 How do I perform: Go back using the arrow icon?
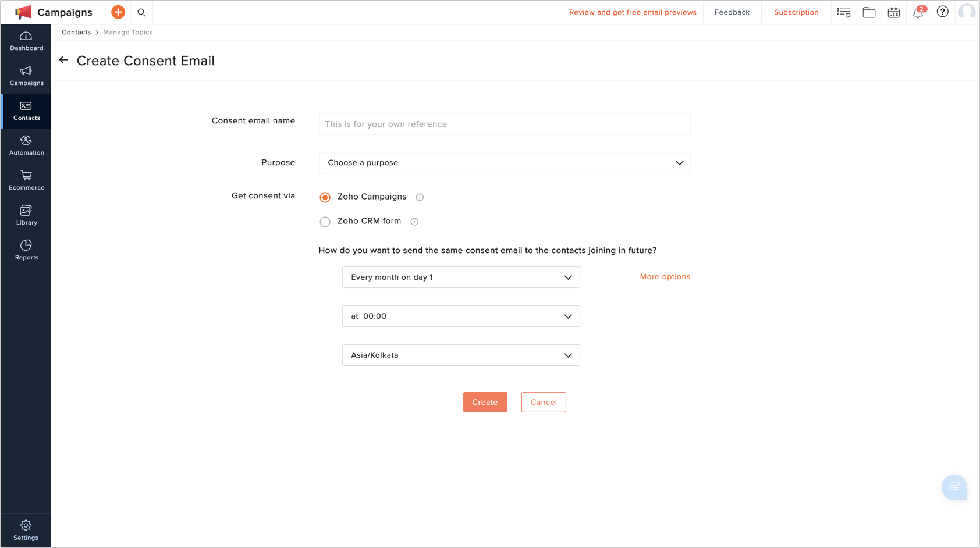(x=63, y=60)
